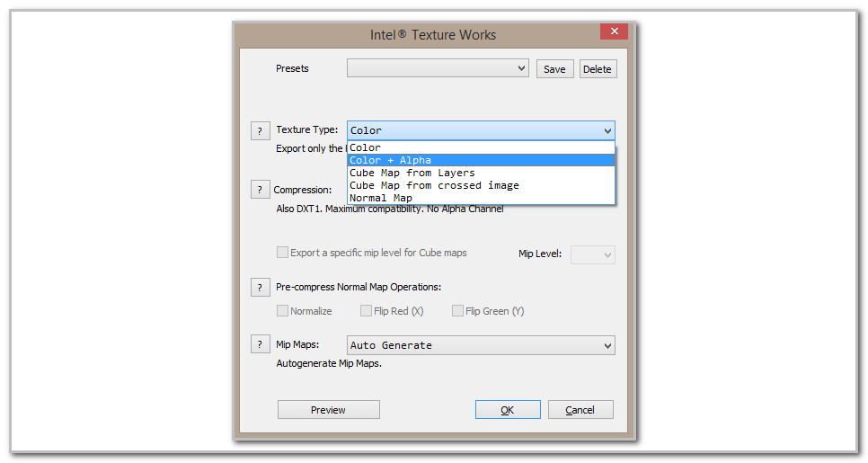Open help for Texture Type
Screen dimensions: 868x463
coord(261,130)
